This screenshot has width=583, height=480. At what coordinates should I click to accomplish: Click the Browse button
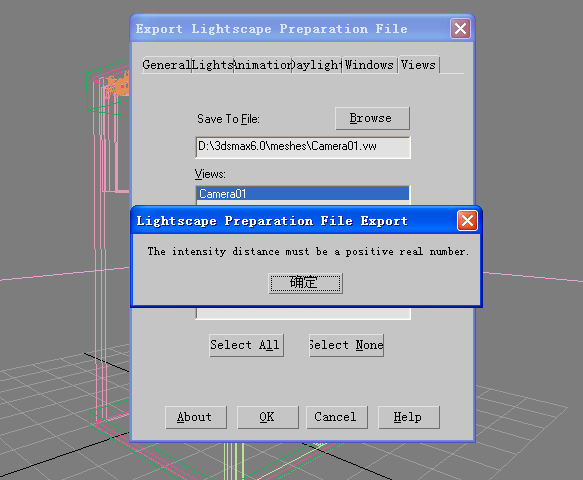[372, 118]
